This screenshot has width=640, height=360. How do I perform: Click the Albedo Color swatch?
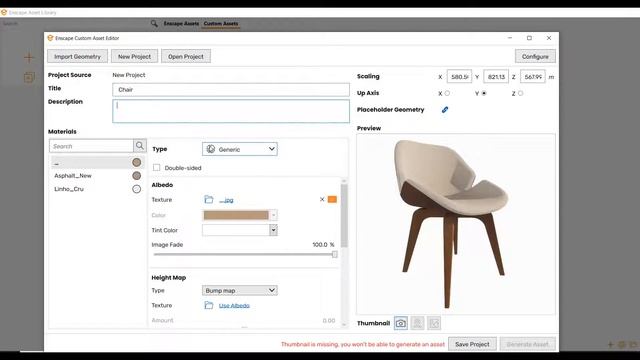point(236,215)
